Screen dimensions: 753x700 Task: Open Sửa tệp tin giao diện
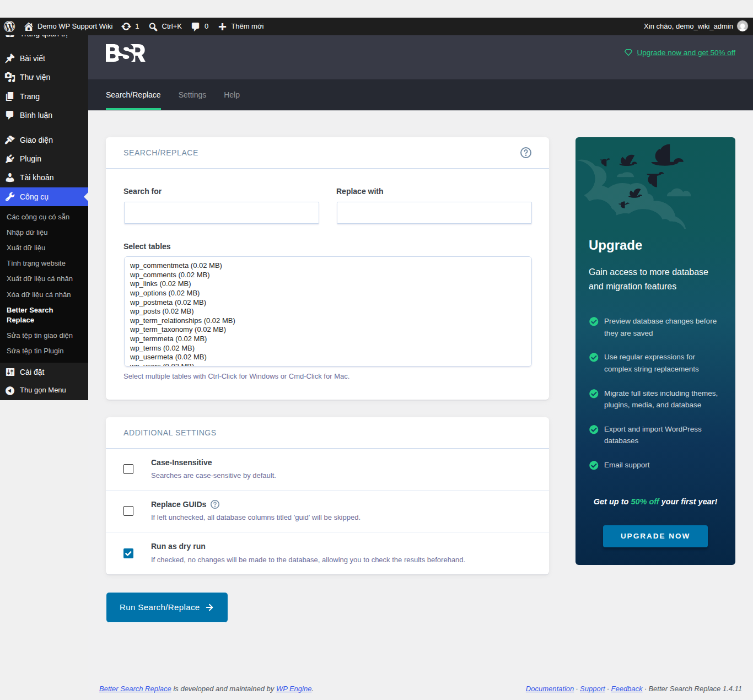(x=40, y=336)
